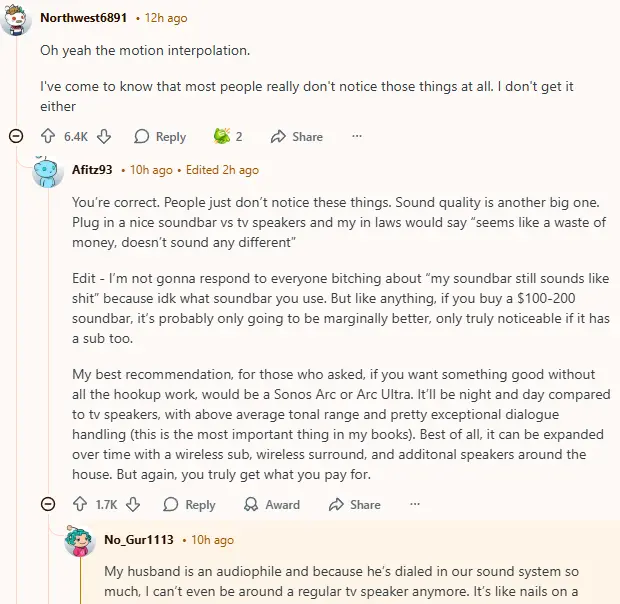Collapse the thread under Afitz93's comment
The image size is (620, 604).
[x=48, y=505]
